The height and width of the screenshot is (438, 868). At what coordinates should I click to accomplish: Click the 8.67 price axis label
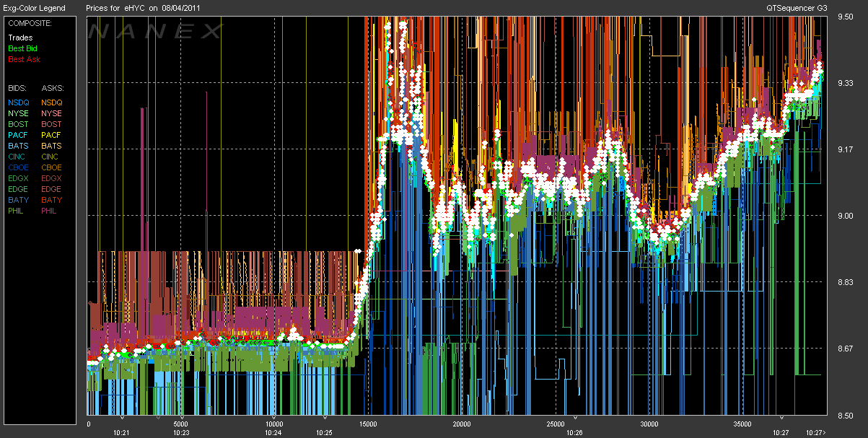pyautogui.click(x=845, y=349)
